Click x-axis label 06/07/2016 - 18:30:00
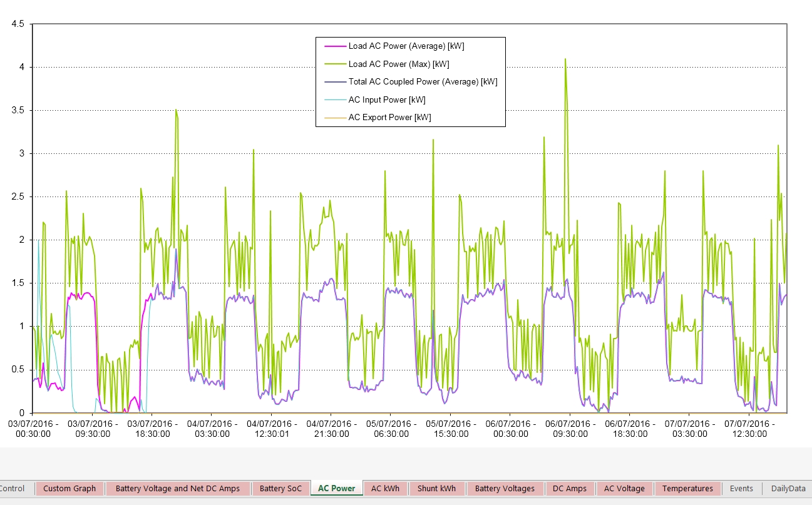This screenshot has height=505, width=812. [630, 429]
